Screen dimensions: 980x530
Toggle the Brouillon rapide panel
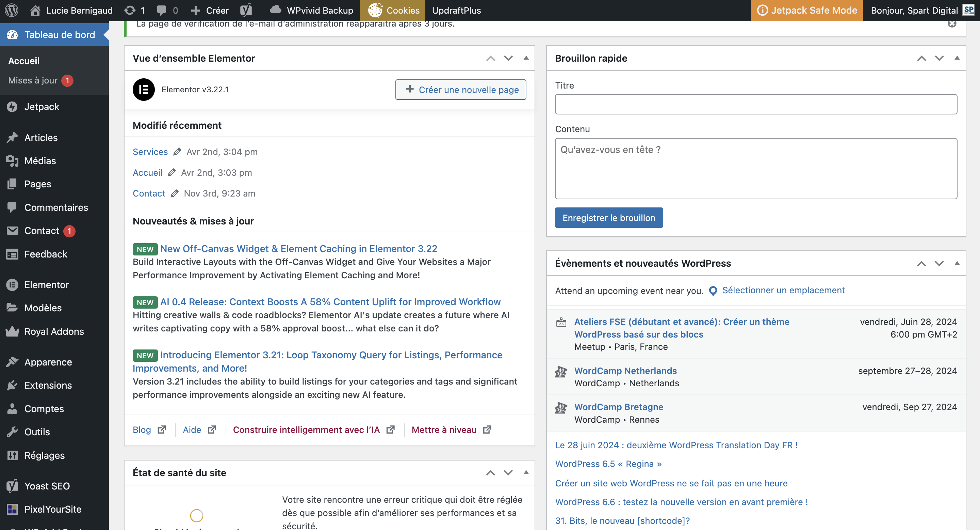957,58
